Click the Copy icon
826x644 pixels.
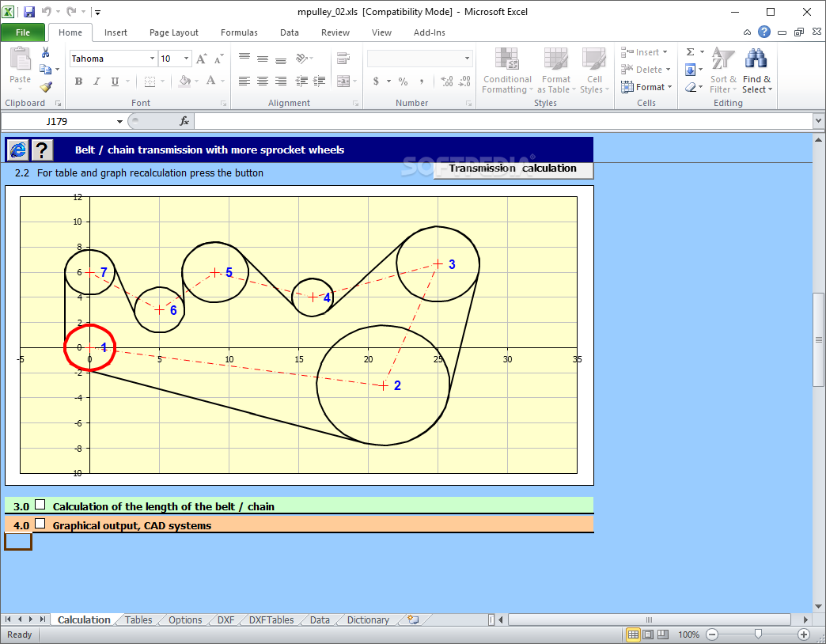pyautogui.click(x=45, y=69)
